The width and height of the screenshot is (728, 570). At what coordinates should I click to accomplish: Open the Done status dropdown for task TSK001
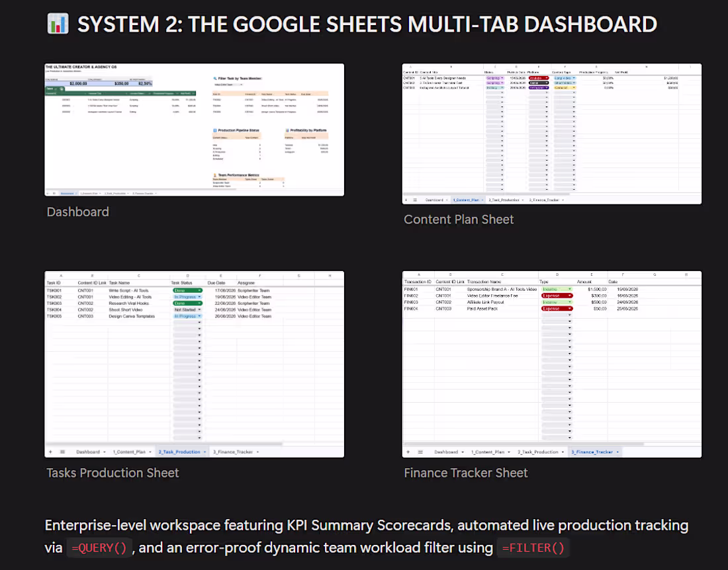[x=187, y=290]
